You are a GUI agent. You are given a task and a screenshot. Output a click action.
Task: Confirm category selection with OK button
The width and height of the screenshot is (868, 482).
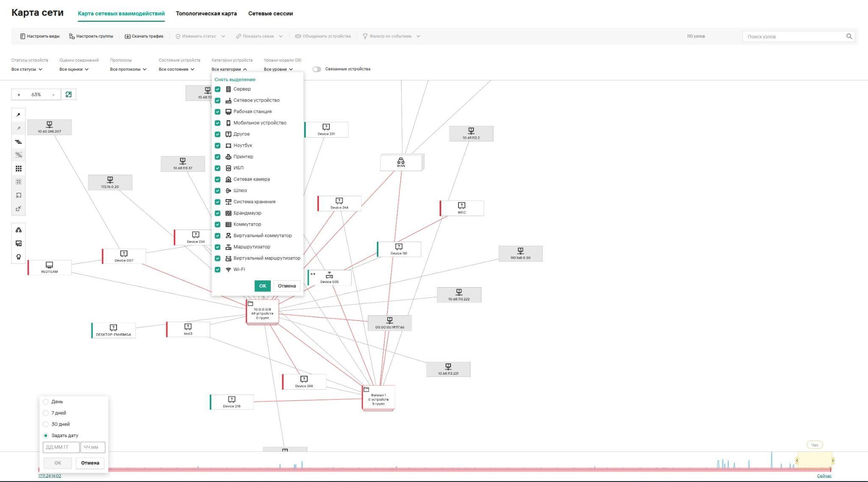click(262, 286)
